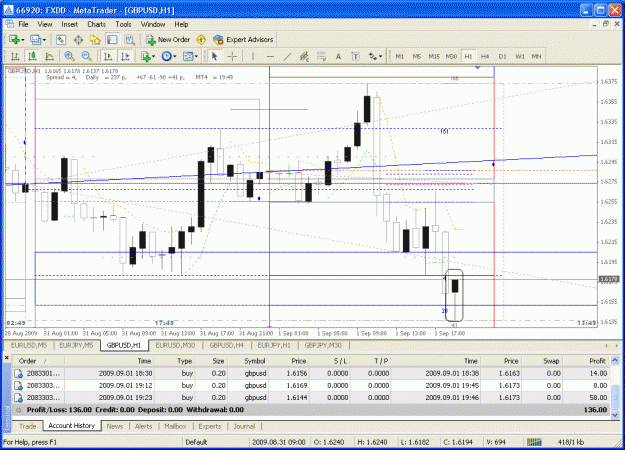Toggle the Chart Shift button

(125, 57)
